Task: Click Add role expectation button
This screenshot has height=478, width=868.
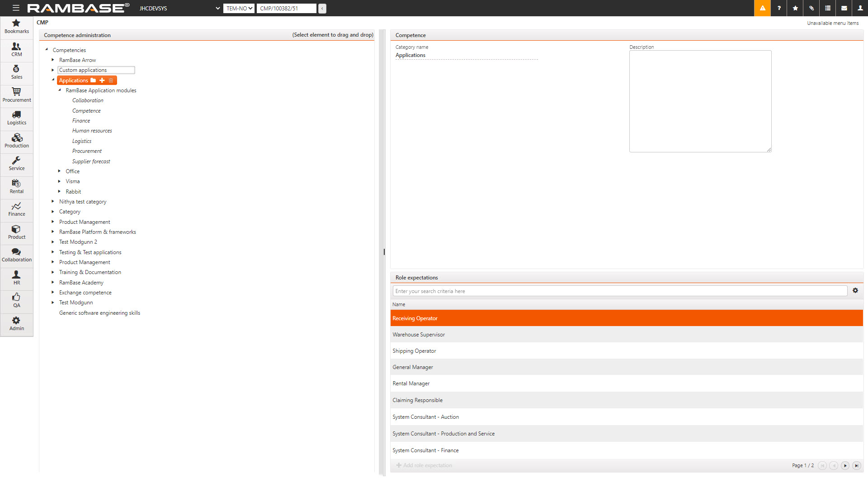Action: tap(424, 465)
